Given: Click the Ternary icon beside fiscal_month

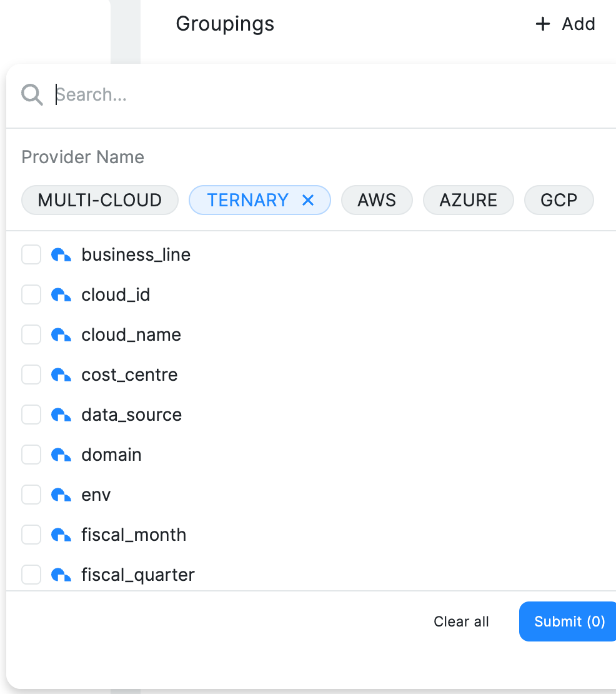Looking at the screenshot, I should [x=61, y=535].
